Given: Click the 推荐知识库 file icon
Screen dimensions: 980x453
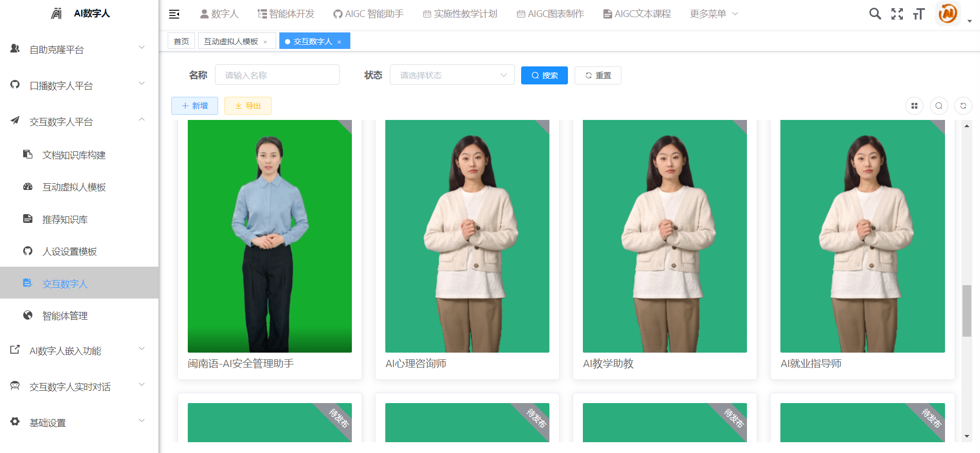Looking at the screenshot, I should 28,219.
